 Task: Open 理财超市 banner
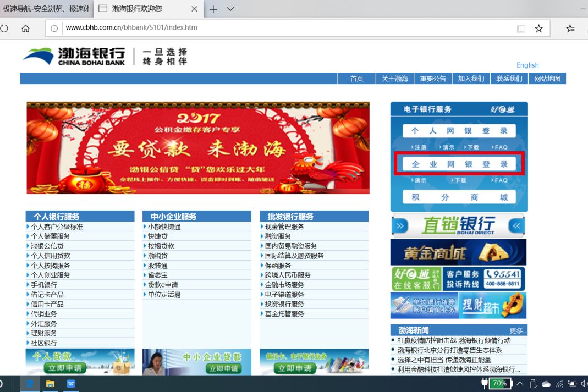pyautogui.click(x=492, y=306)
